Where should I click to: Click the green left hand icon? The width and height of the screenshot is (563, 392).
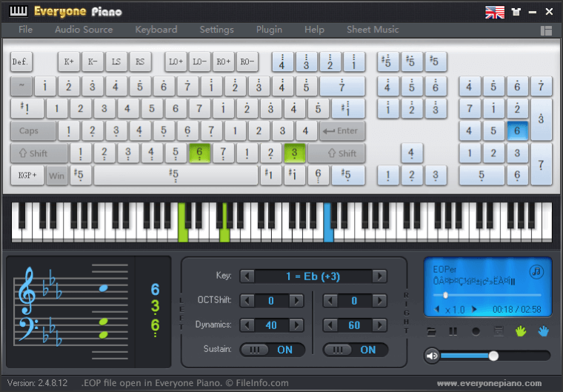coord(521,330)
